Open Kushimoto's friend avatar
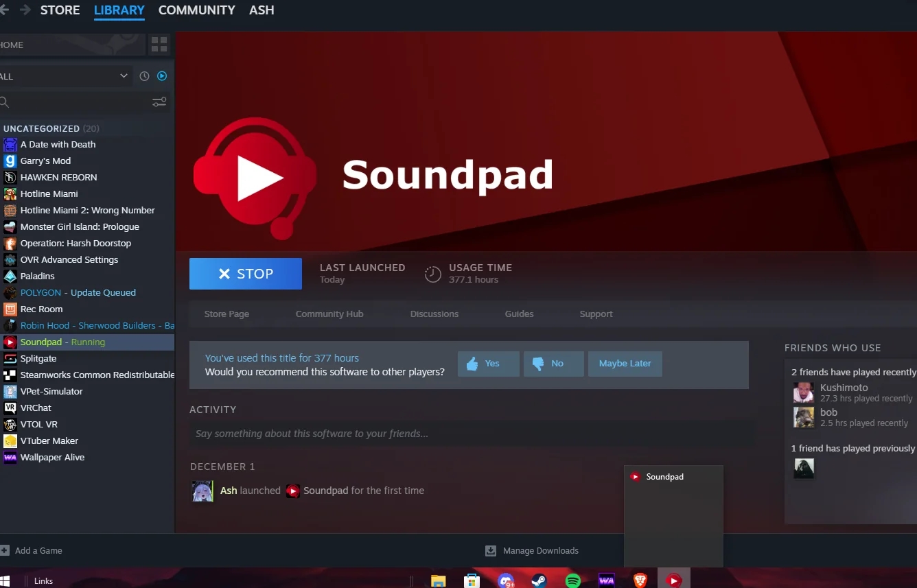This screenshot has height=588, width=917. (x=803, y=392)
